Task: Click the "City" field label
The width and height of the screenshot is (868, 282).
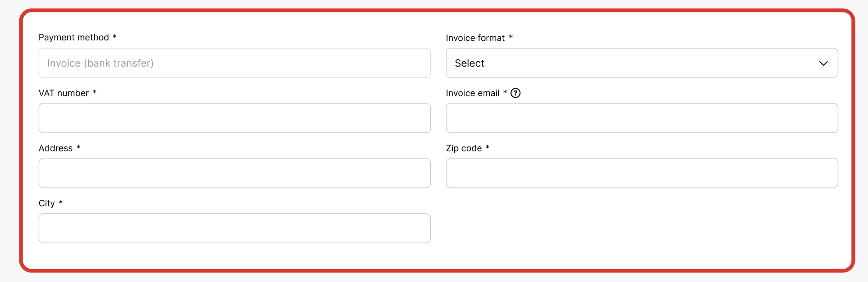Action: pyautogui.click(x=46, y=203)
